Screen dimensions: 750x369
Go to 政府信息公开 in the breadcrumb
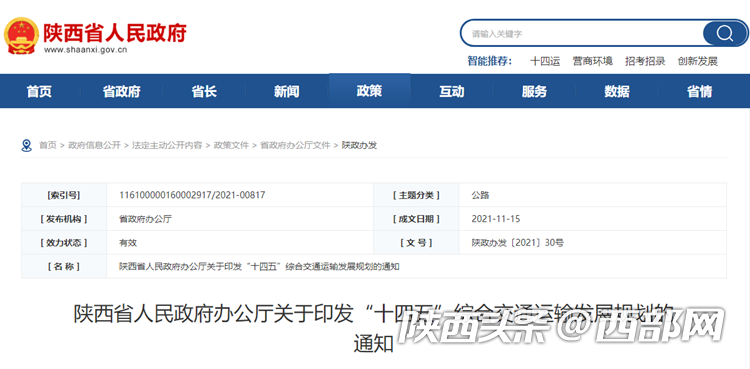(x=94, y=145)
